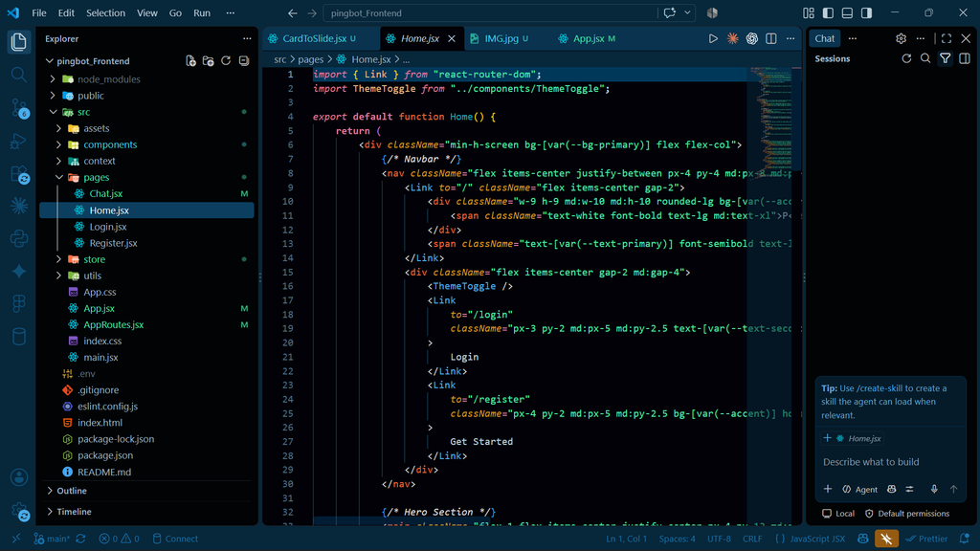The height and width of the screenshot is (551, 980).
Task: Refresh the chat Sessions list
Action: coord(906,58)
